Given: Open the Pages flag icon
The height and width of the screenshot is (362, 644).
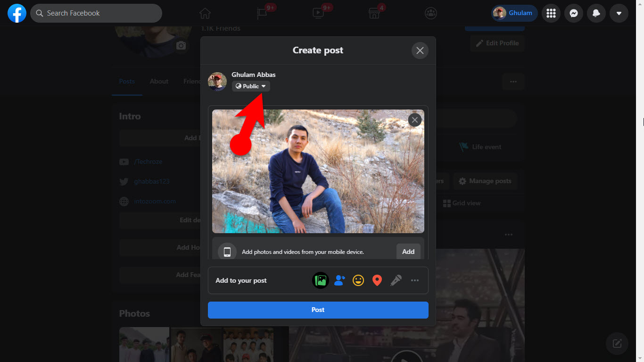Looking at the screenshot, I should [262, 13].
